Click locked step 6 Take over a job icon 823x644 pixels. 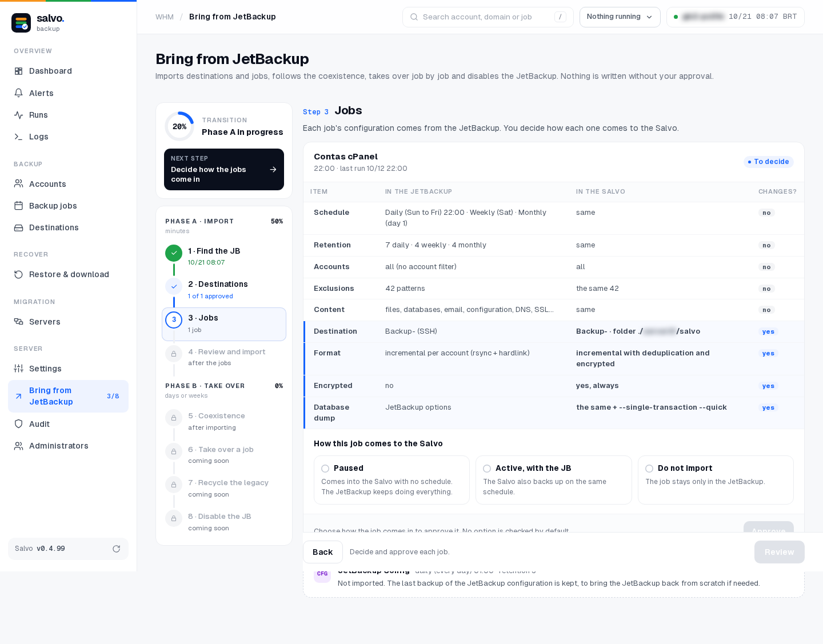[x=174, y=451]
